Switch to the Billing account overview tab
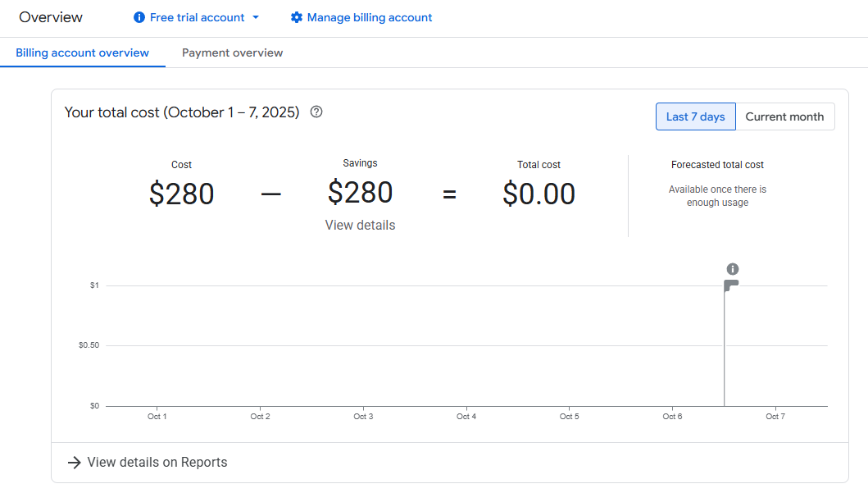Viewport: 868px width, 493px height. click(x=82, y=52)
